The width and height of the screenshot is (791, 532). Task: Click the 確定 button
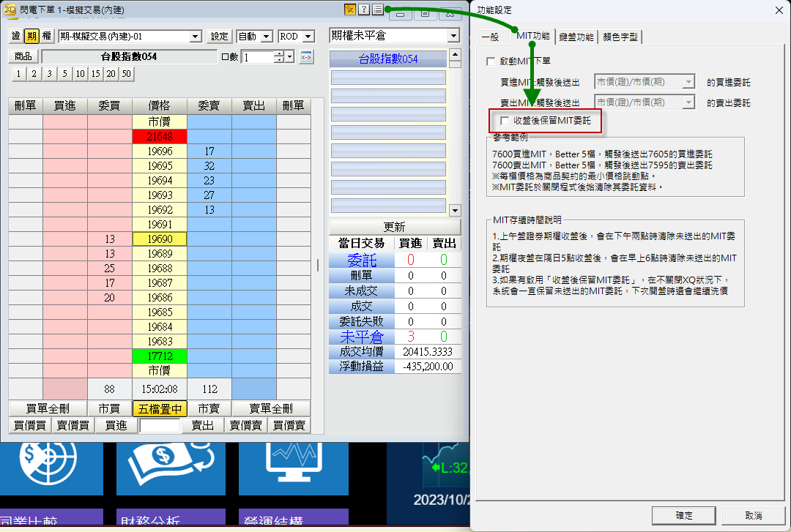[683, 516]
